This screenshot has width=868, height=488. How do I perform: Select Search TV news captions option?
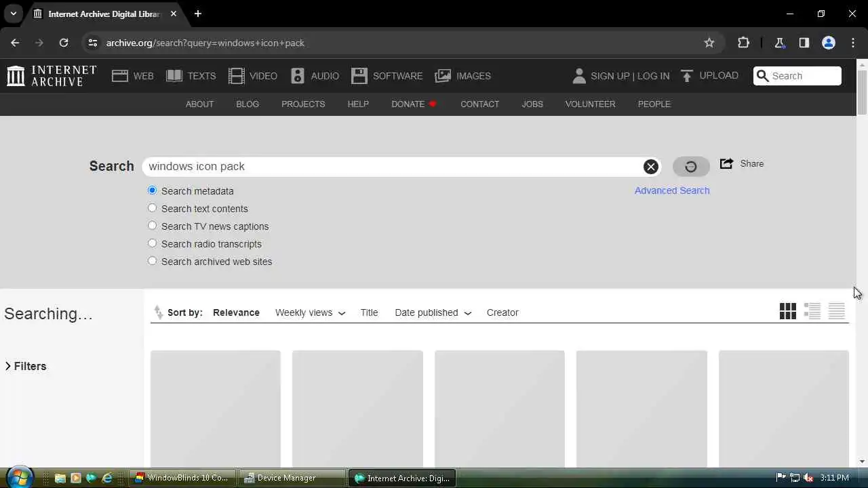[x=152, y=226]
